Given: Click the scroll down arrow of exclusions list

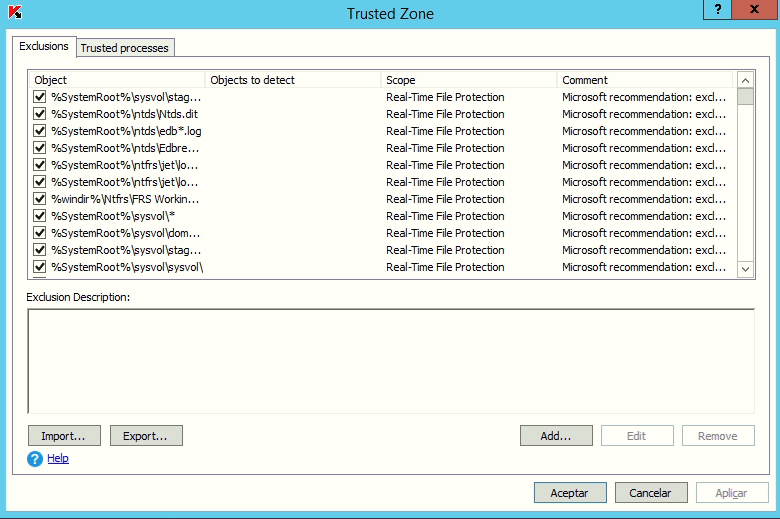Looking at the screenshot, I should (x=745, y=269).
